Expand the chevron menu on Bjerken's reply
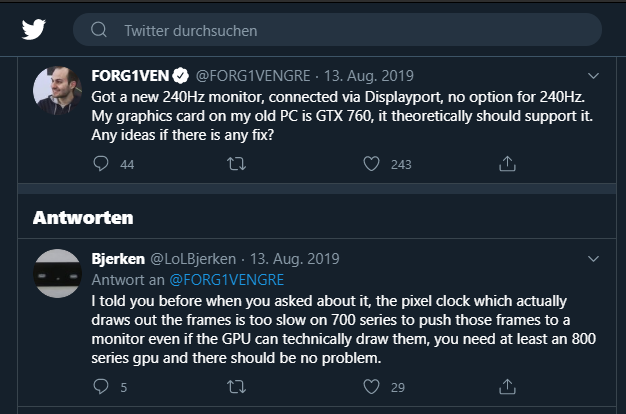This screenshot has height=414, width=626. pyautogui.click(x=592, y=257)
